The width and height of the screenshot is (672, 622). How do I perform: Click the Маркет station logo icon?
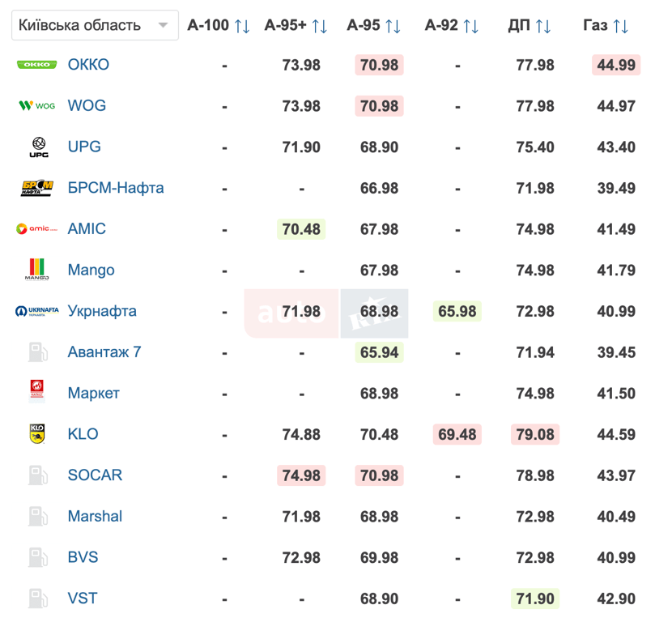click(37, 393)
